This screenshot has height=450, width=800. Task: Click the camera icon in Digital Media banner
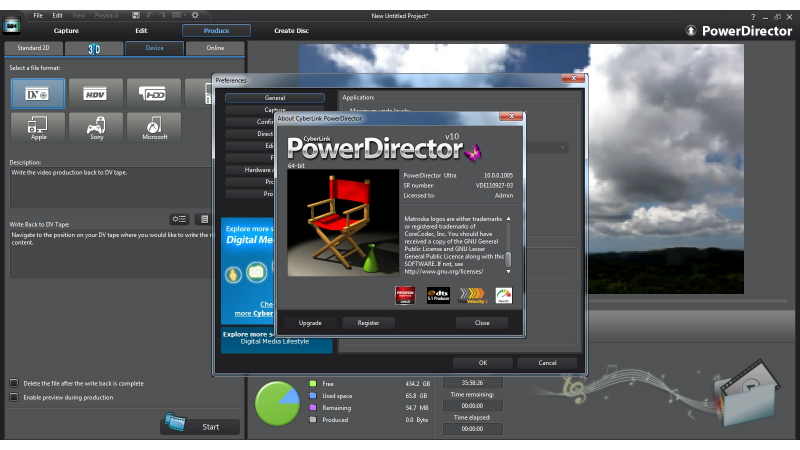point(256,272)
